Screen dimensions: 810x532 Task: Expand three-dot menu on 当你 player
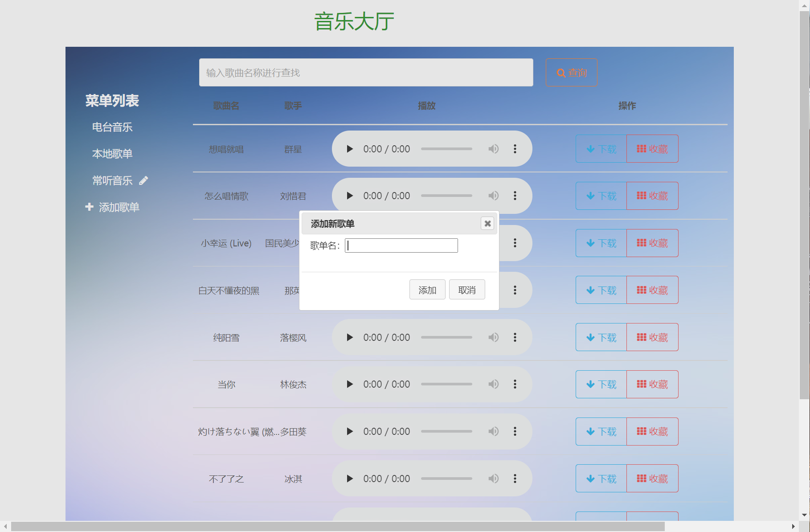[515, 384]
